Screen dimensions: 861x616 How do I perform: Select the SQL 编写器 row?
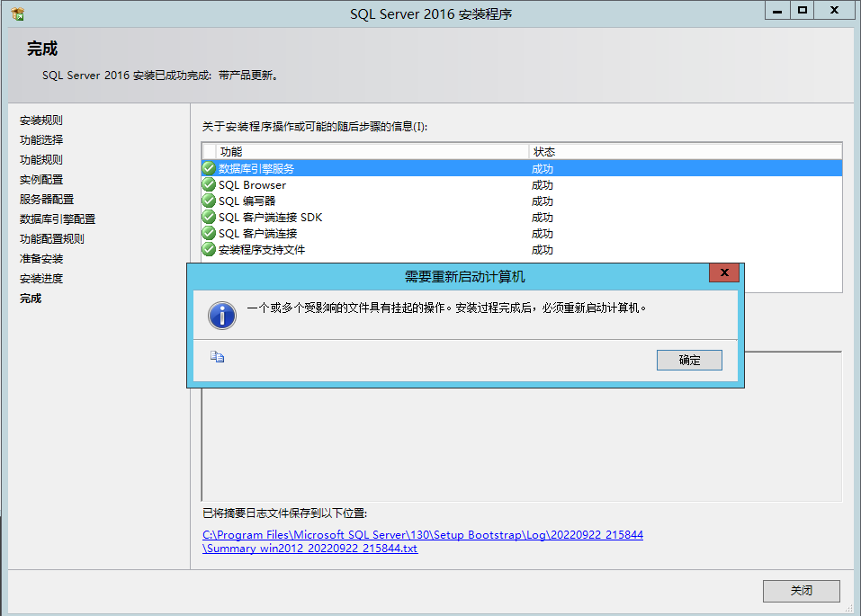(522, 201)
